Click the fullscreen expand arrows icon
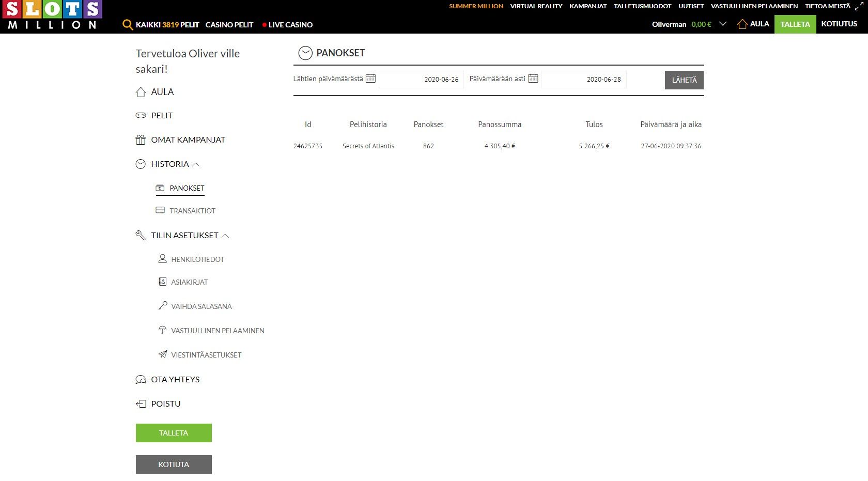The image size is (868, 481). point(859,6)
